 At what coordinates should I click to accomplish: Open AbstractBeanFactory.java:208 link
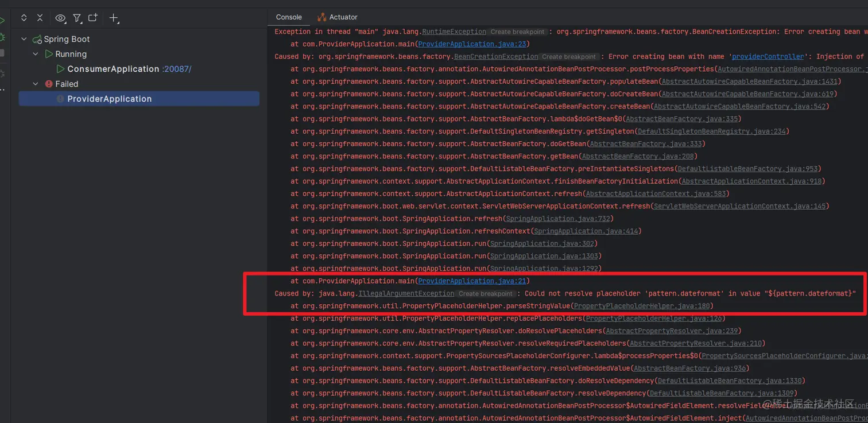click(x=638, y=157)
